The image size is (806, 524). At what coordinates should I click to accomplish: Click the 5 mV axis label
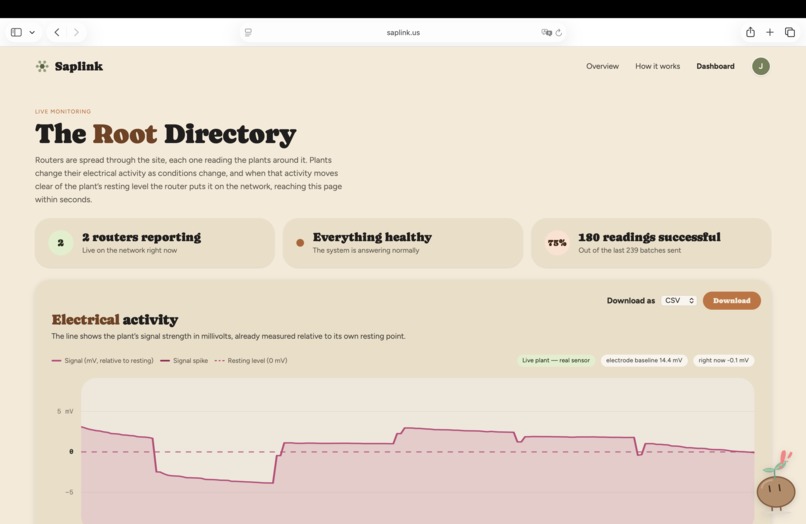[x=65, y=411]
